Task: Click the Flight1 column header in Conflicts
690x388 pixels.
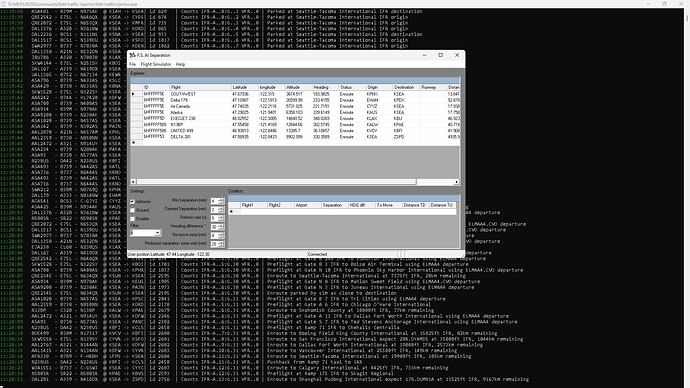Action: (x=253, y=205)
